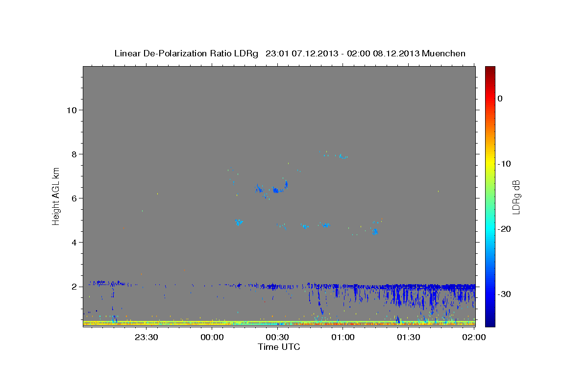
Task: Click the 00:00 time tick label
Action: [212, 337]
